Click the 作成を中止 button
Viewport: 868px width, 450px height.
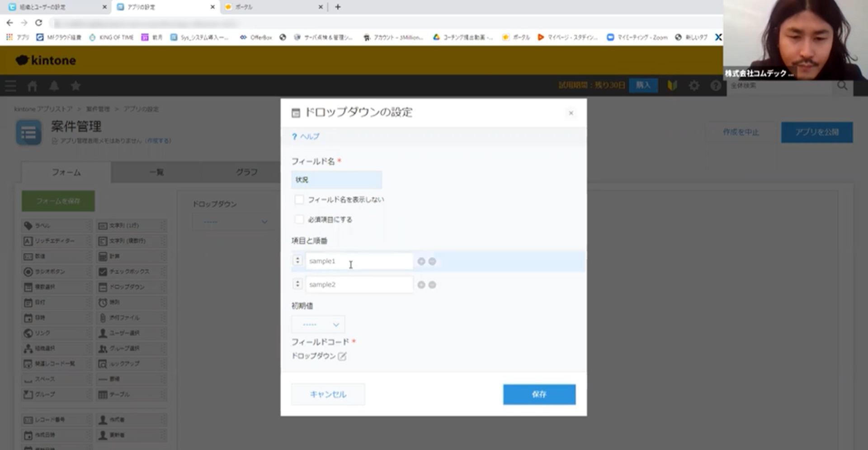[741, 132]
